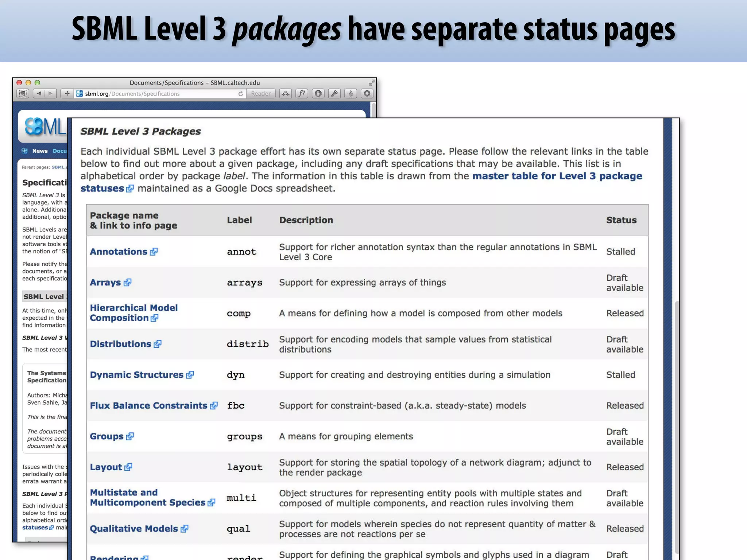Click the inward-arrows extension toolbar icon
Image resolution: width=747 pixels, height=560 pixels.
tap(285, 94)
